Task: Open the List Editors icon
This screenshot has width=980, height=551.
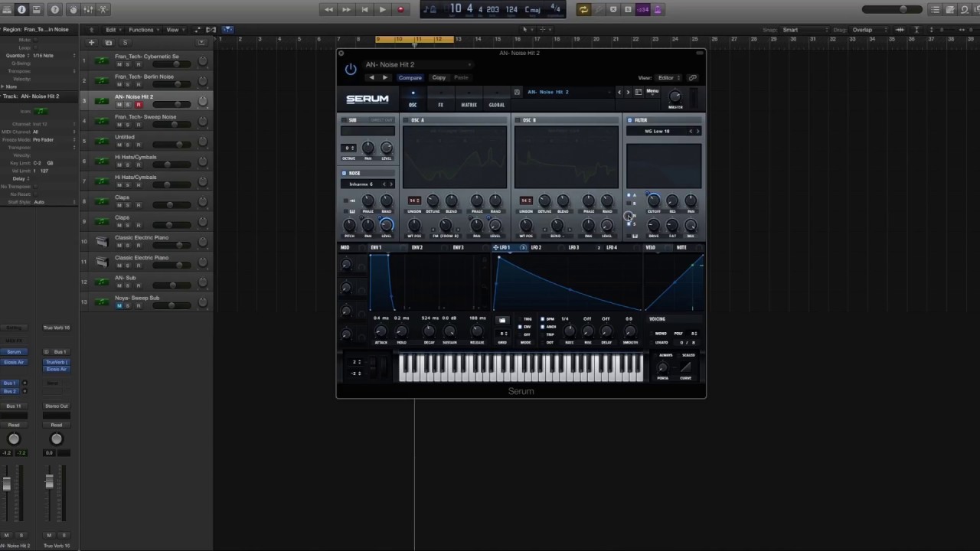Action: pyautogui.click(x=936, y=9)
